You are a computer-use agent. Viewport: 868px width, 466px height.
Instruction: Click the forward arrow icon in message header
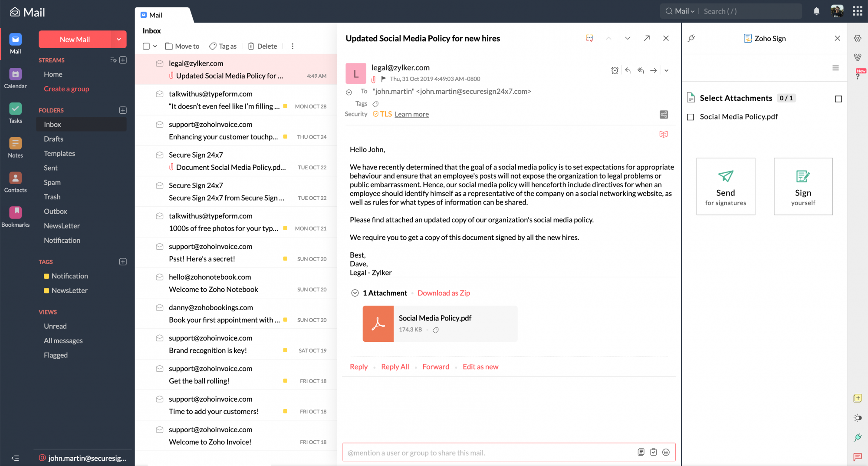pyautogui.click(x=654, y=70)
